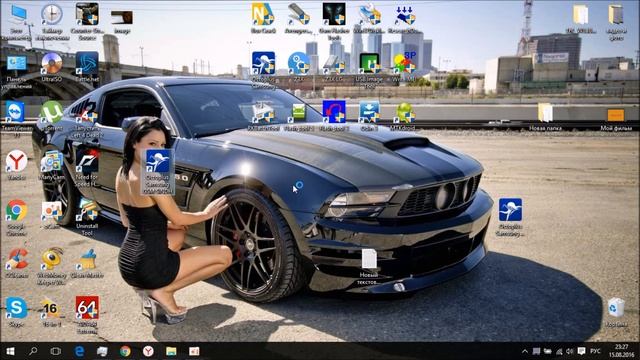
Task: Open the Новый текстовый document file
Action: (x=369, y=259)
